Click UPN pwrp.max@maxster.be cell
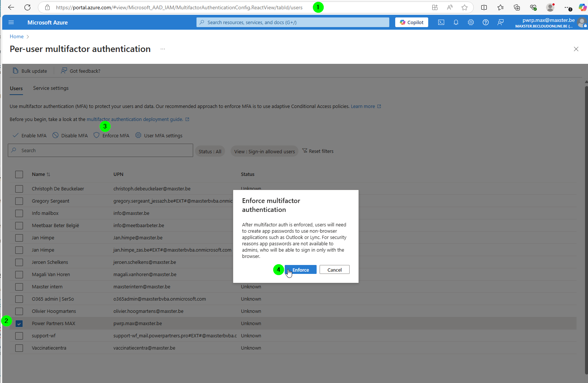The height and width of the screenshot is (383, 588). pos(138,323)
